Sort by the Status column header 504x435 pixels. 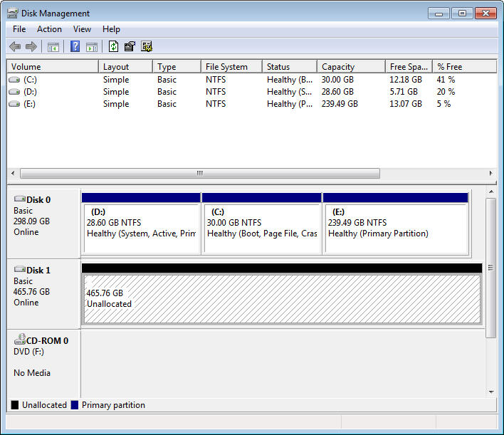click(290, 66)
